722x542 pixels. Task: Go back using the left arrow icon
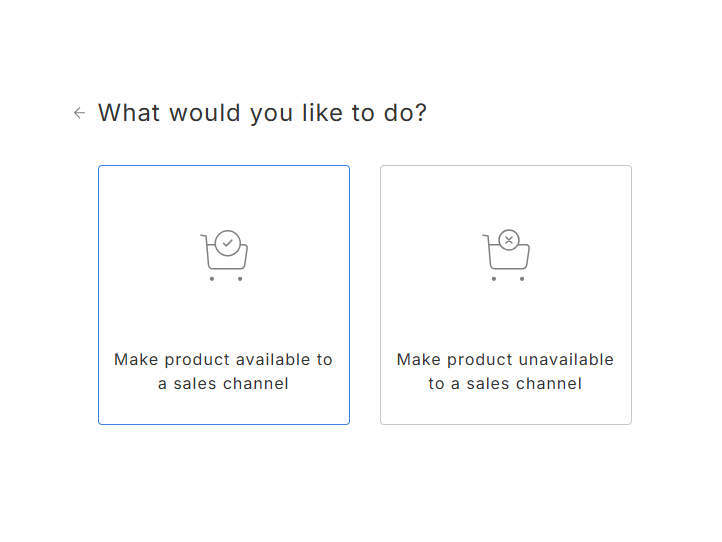click(80, 113)
